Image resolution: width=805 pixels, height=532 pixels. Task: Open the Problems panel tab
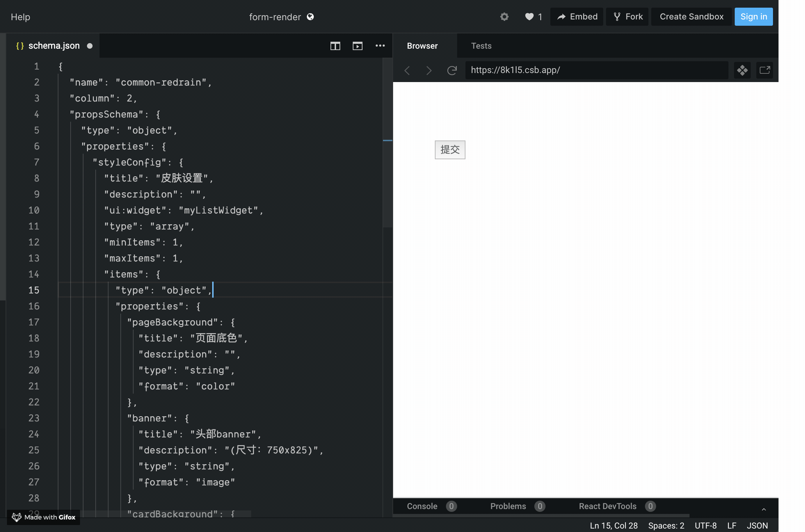[508, 506]
